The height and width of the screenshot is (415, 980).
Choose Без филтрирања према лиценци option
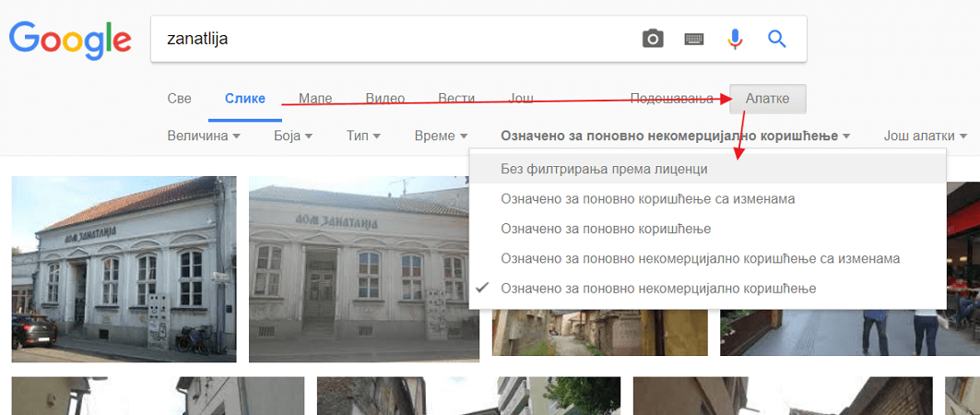pyautogui.click(x=707, y=169)
